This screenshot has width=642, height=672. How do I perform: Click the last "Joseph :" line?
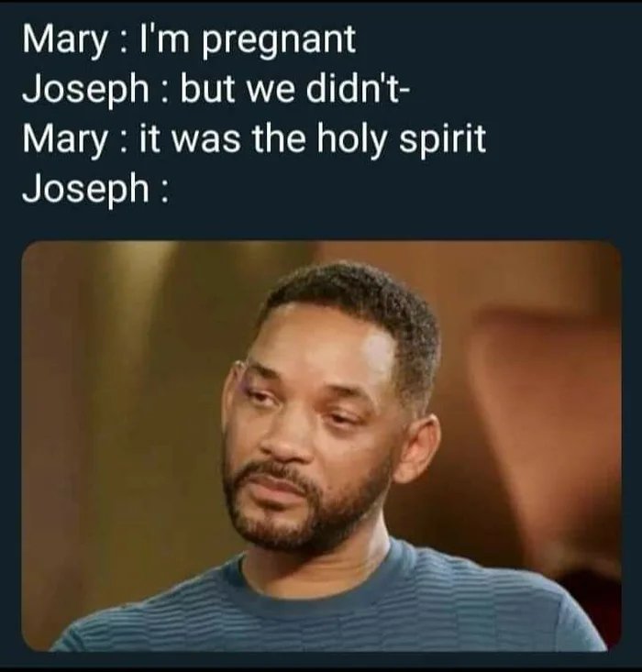pyautogui.click(x=95, y=190)
